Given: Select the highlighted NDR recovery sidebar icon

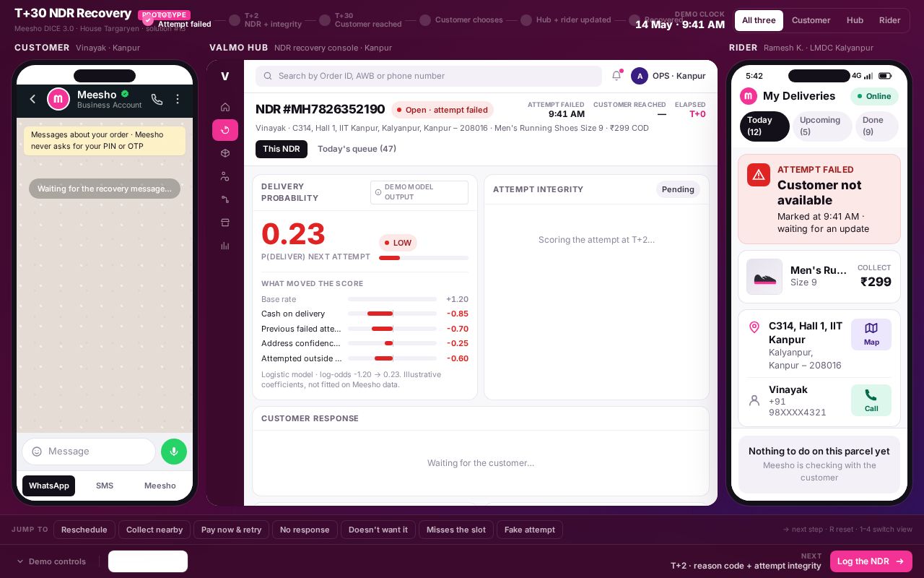Looking at the screenshot, I should (x=225, y=130).
